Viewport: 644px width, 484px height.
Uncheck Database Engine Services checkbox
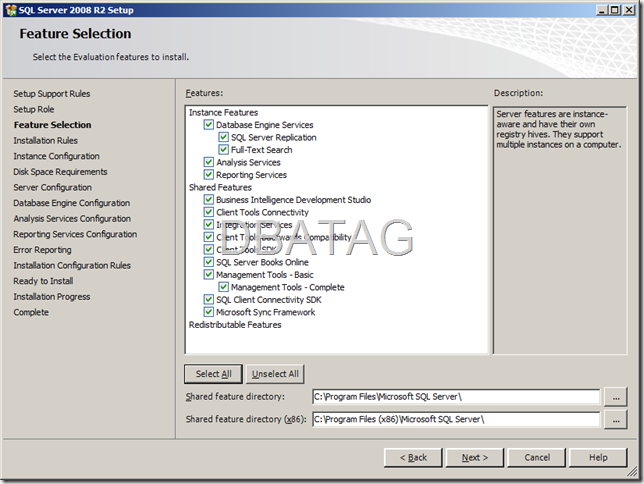pyautogui.click(x=209, y=124)
